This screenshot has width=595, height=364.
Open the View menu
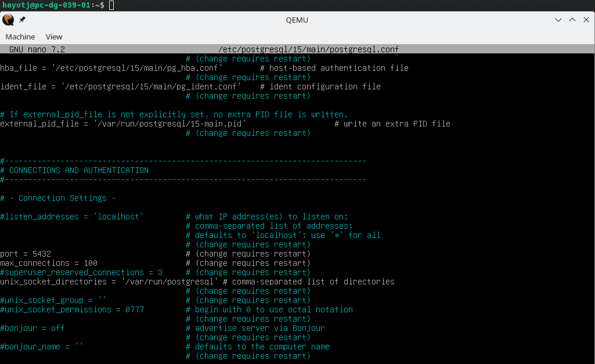(53, 36)
